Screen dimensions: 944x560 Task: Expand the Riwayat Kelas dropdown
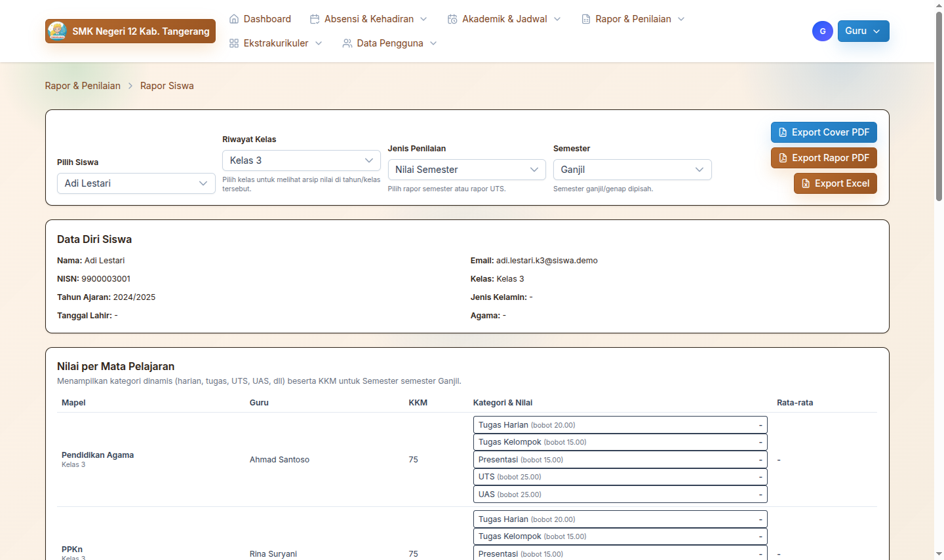point(301,160)
